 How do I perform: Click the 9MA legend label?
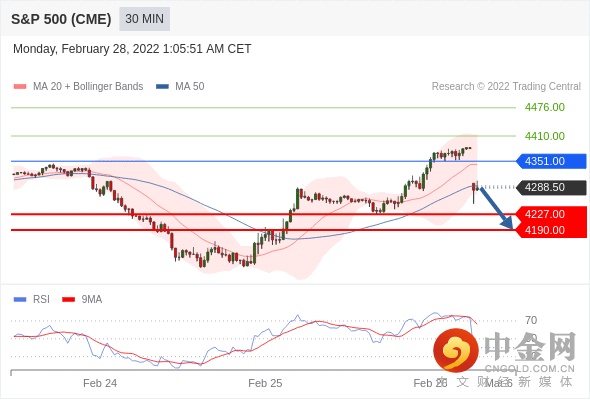[x=92, y=300]
